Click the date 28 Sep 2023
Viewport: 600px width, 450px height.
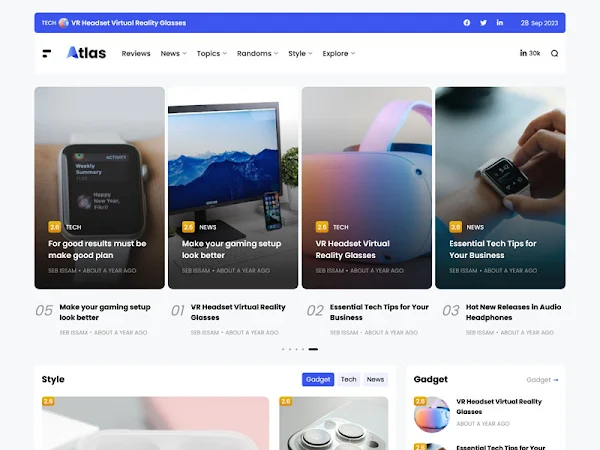[539, 23]
